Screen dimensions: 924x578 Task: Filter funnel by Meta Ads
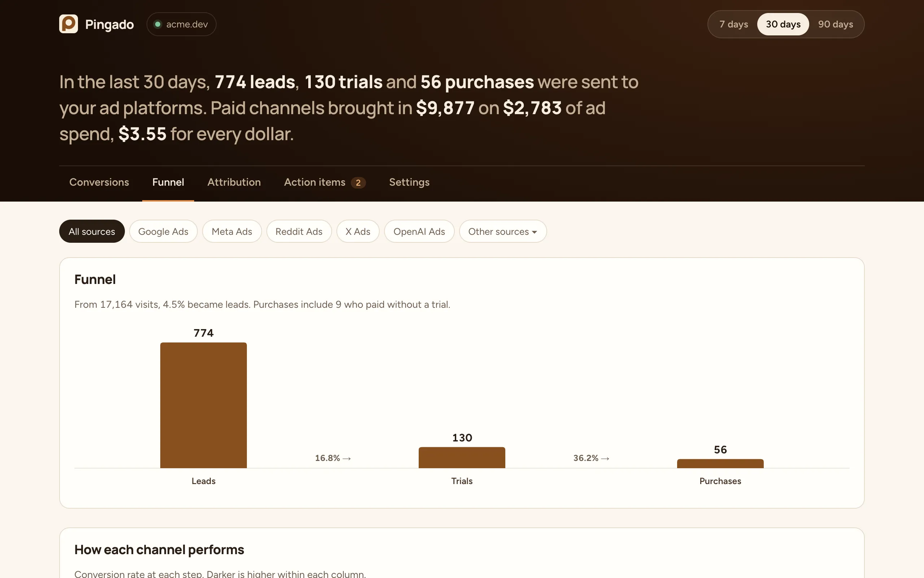tap(232, 231)
